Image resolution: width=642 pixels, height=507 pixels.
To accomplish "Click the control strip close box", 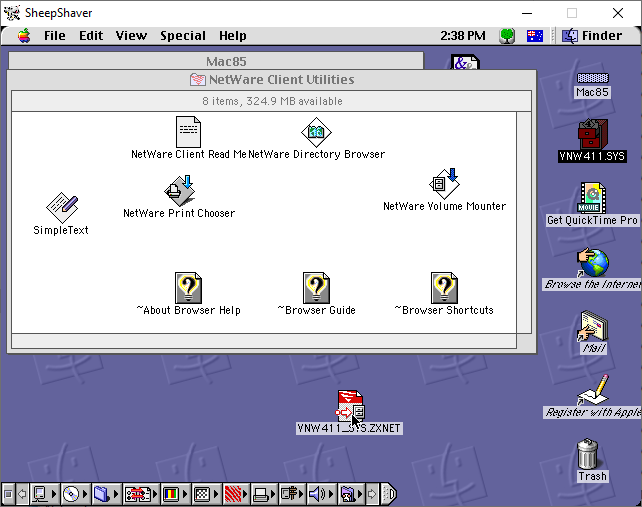I will pos(8,494).
